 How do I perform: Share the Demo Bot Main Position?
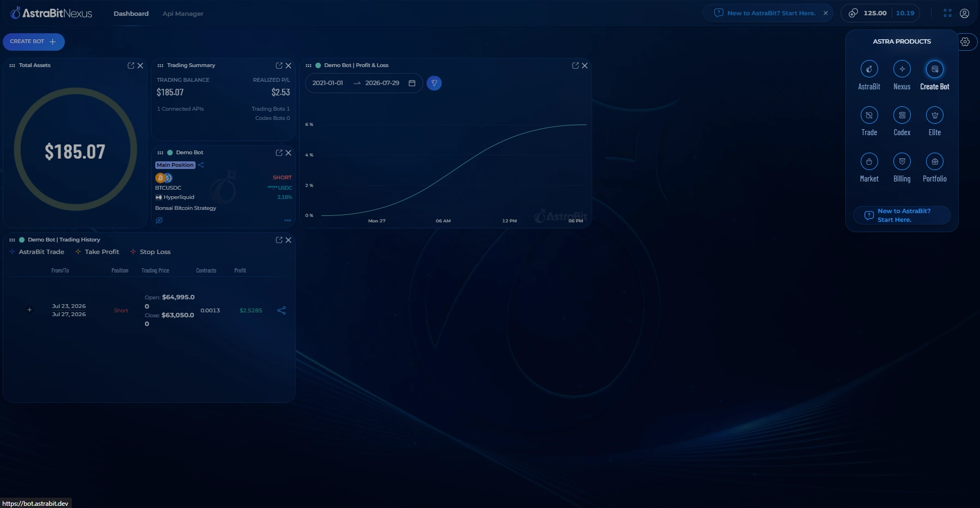(x=201, y=165)
